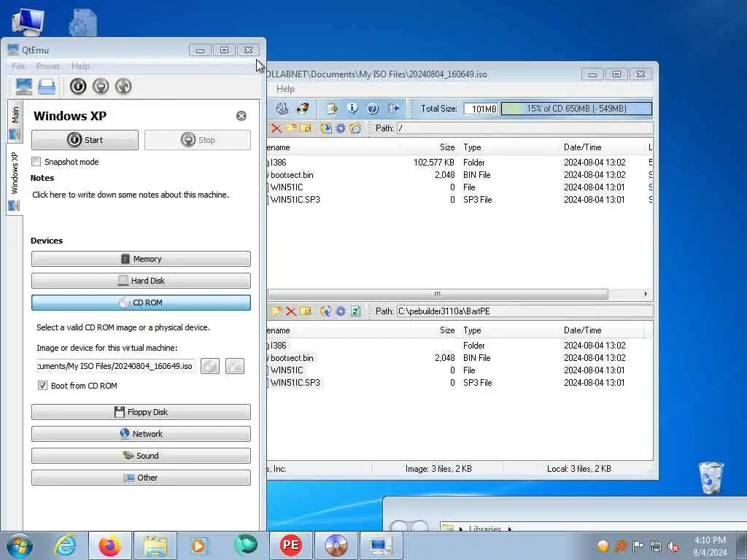Click the new virtual machine monitor icon in QtEmu toolbar
This screenshot has height=560, width=747.
tap(23, 87)
